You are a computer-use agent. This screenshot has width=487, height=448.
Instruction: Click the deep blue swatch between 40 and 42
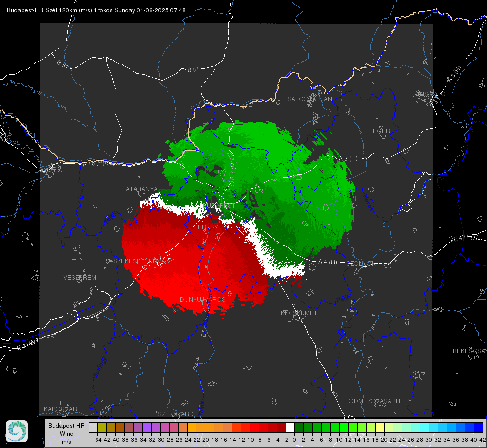click(x=479, y=427)
